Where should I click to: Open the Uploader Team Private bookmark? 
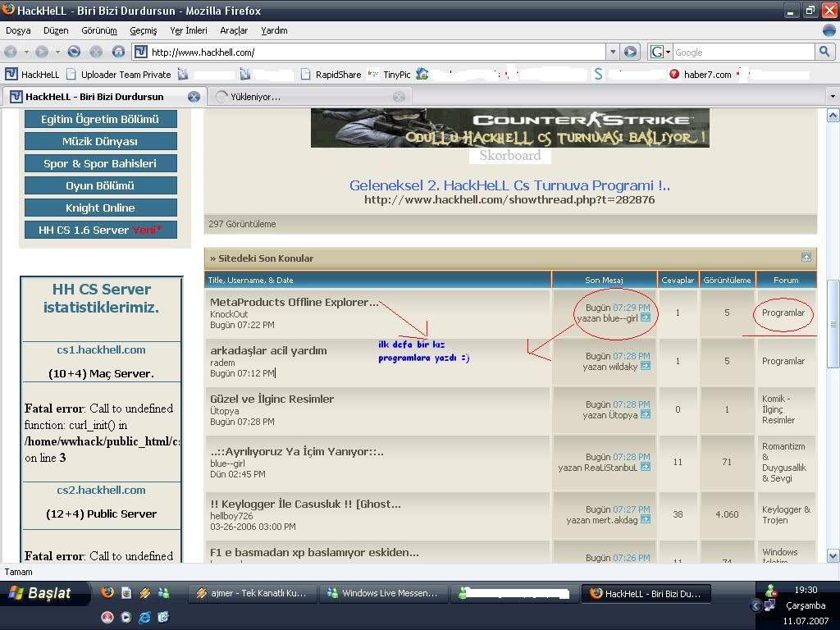[119, 75]
